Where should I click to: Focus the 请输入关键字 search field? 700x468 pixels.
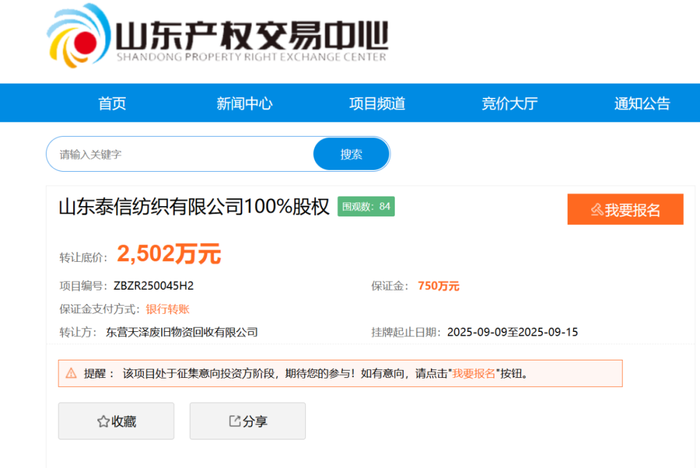[x=180, y=155]
